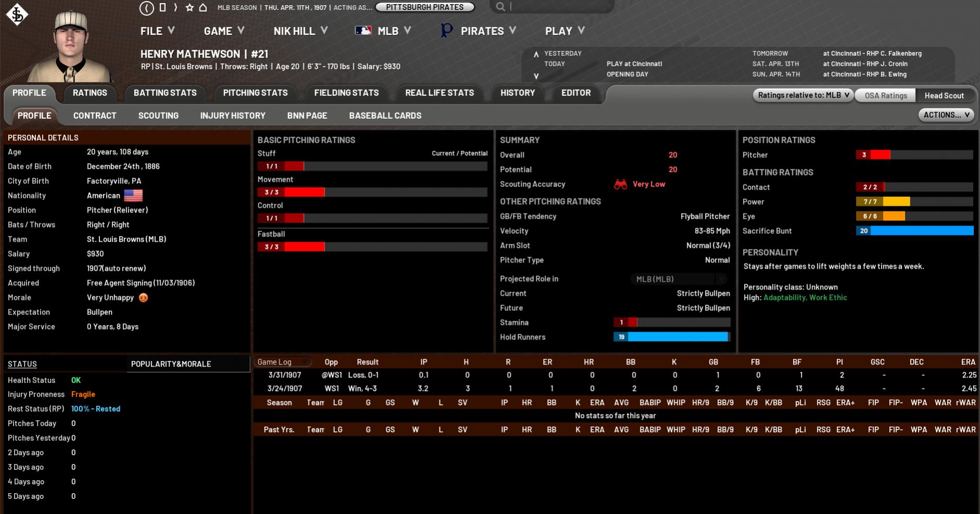Click the back navigation arrow icon
Image resolution: width=980 pixels, height=514 pixels.
[147, 7]
